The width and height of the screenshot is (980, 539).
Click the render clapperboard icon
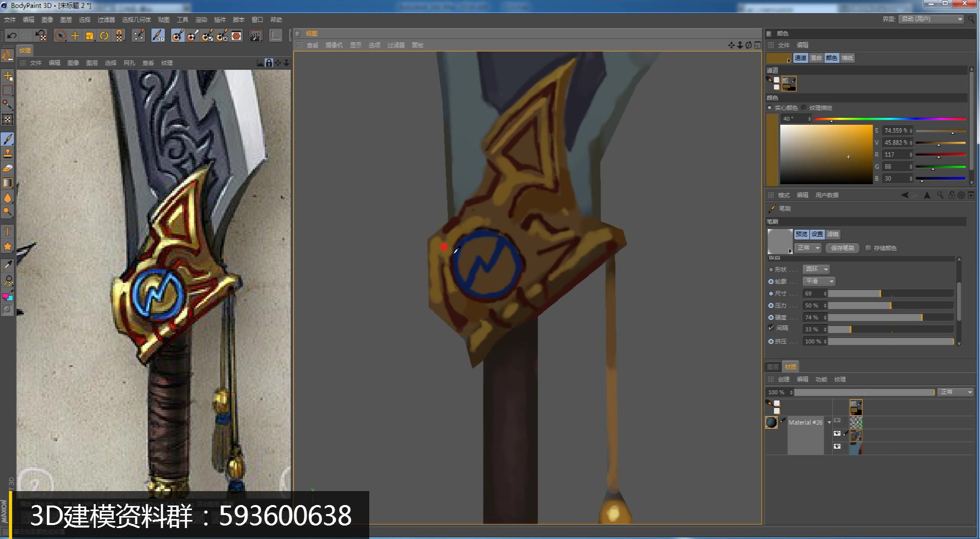pyautogui.click(x=255, y=35)
